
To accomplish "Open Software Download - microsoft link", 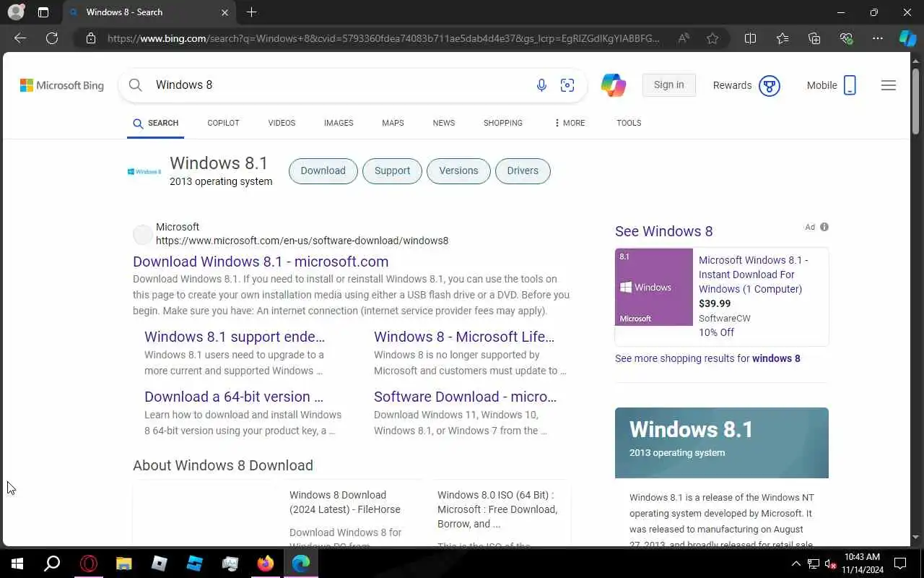I will tap(466, 397).
